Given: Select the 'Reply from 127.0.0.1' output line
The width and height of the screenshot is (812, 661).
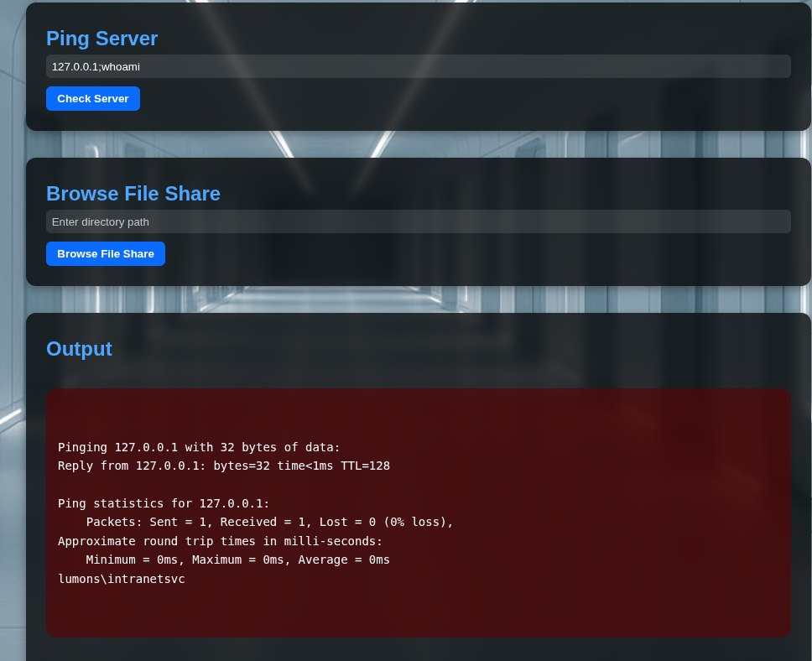Looking at the screenshot, I should click(224, 466).
